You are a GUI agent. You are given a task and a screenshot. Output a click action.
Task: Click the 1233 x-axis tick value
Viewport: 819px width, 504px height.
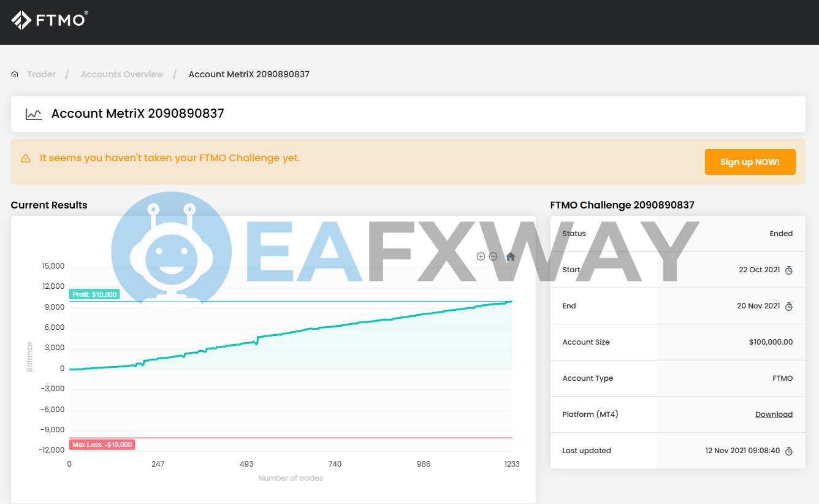(512, 464)
